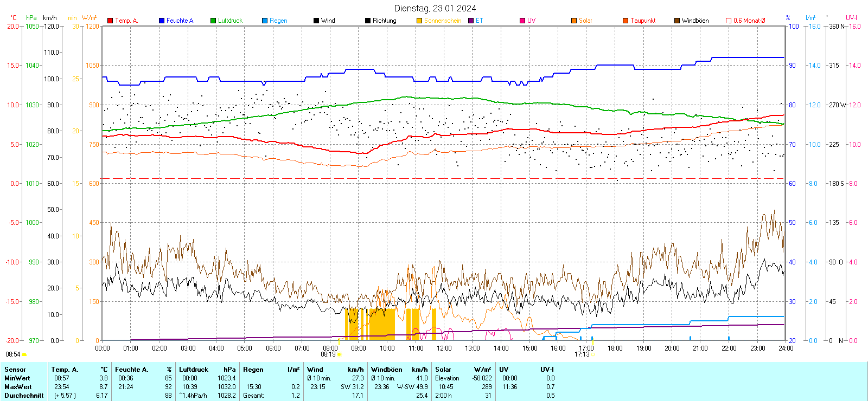
Task: Click the purple ET legend square
Action: point(471,21)
